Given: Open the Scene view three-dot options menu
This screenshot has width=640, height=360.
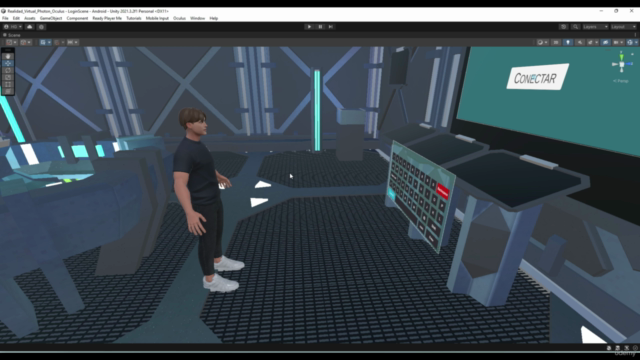Looking at the screenshot, I should pyautogui.click(x=635, y=35).
